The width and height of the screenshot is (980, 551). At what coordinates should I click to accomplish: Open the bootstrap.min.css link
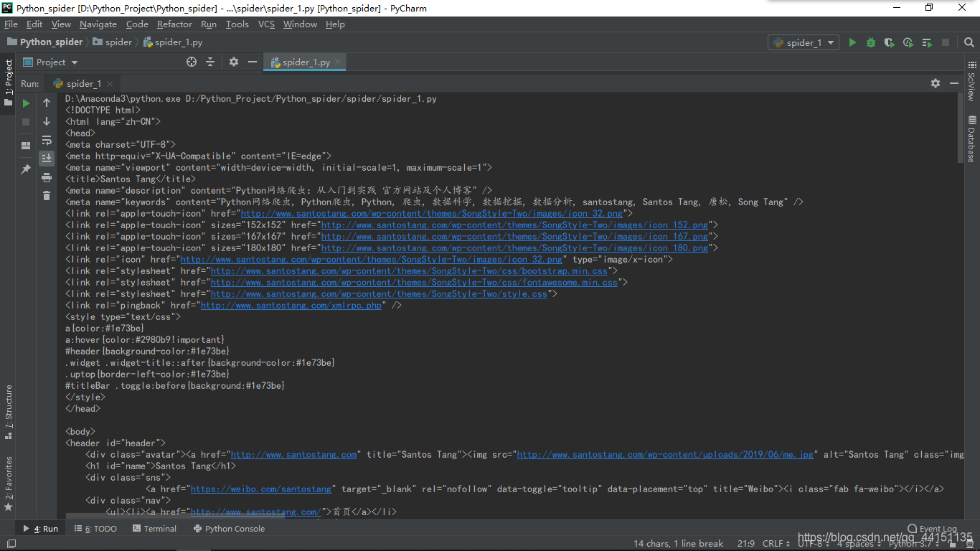409,271
